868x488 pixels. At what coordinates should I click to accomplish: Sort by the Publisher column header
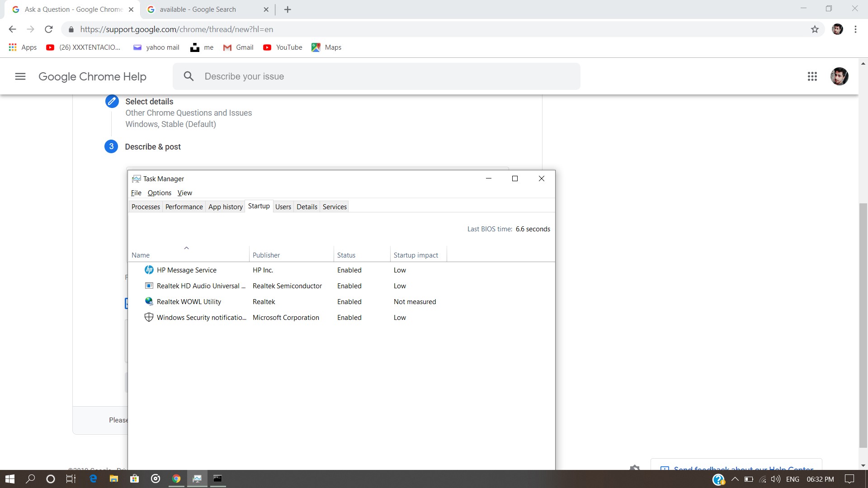pyautogui.click(x=291, y=255)
